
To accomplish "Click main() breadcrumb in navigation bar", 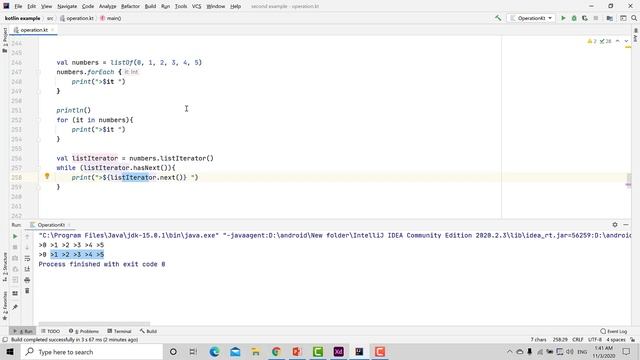I will tap(111, 18).
